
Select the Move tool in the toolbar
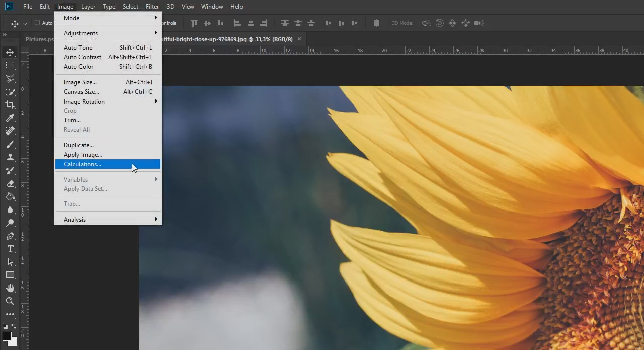pos(10,52)
